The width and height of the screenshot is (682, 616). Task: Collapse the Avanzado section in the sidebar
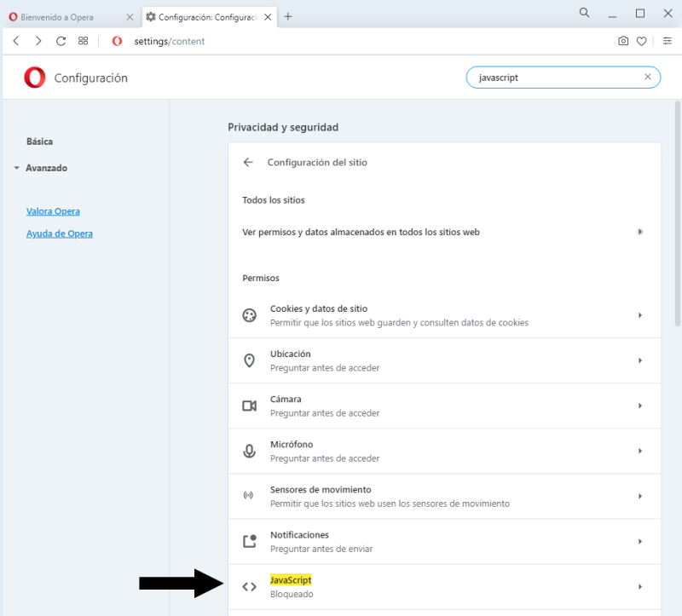click(x=15, y=168)
